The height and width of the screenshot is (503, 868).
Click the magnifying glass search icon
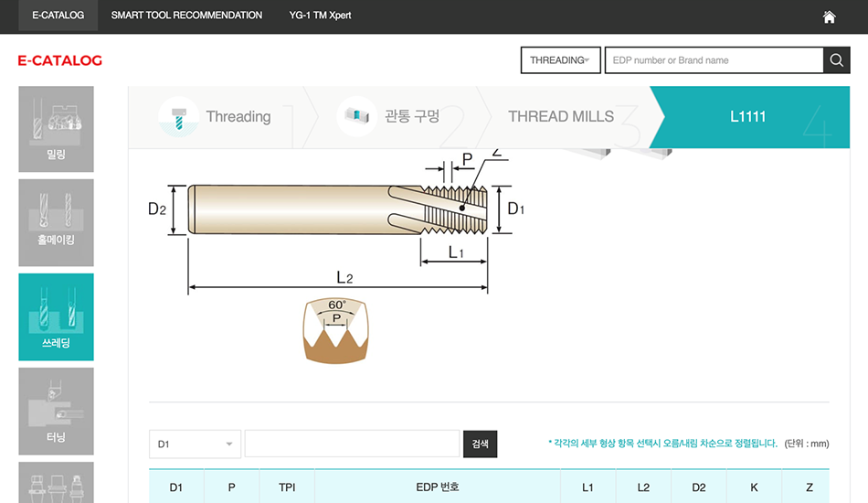(836, 60)
